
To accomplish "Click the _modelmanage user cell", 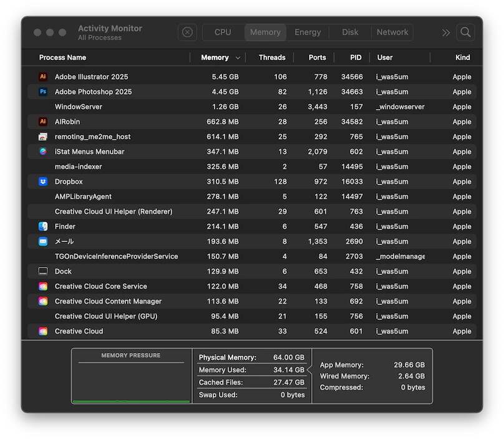I will pyautogui.click(x=400, y=256).
